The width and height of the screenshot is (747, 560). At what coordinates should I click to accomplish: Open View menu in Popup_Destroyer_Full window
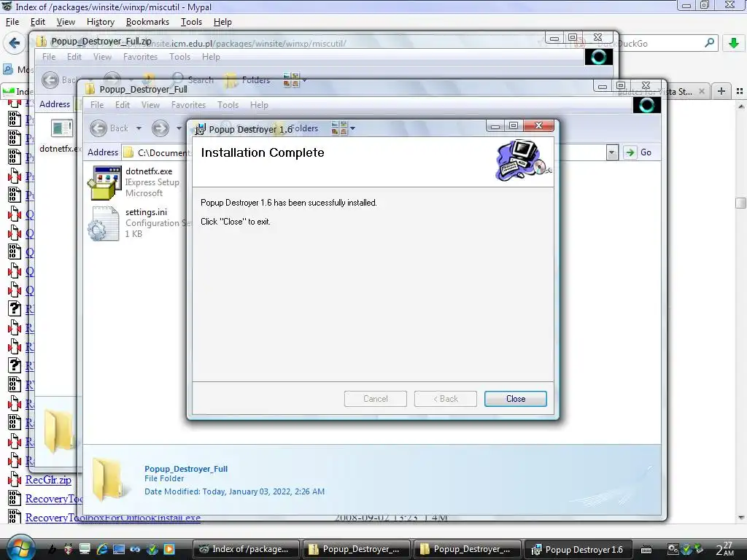tap(150, 105)
